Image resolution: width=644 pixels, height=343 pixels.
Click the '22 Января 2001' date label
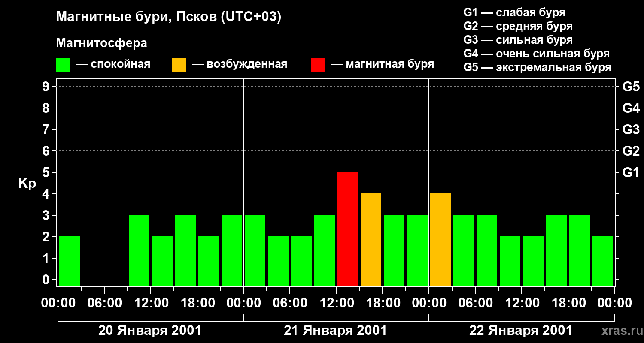coord(521,331)
